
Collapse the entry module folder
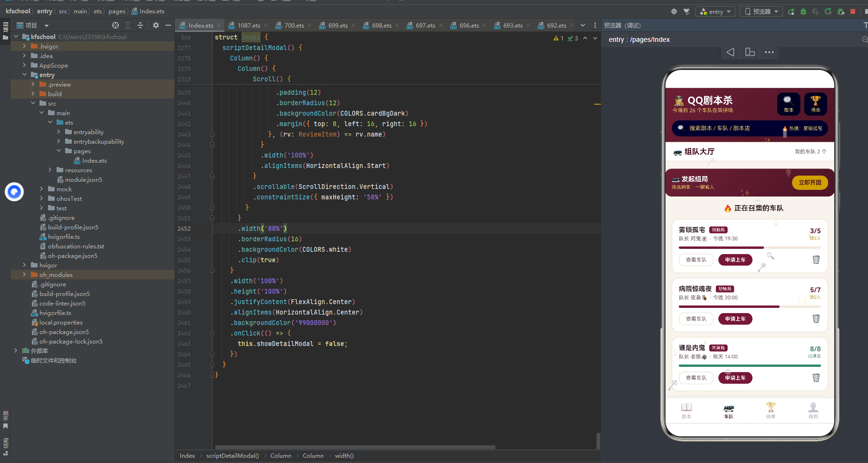(x=25, y=75)
